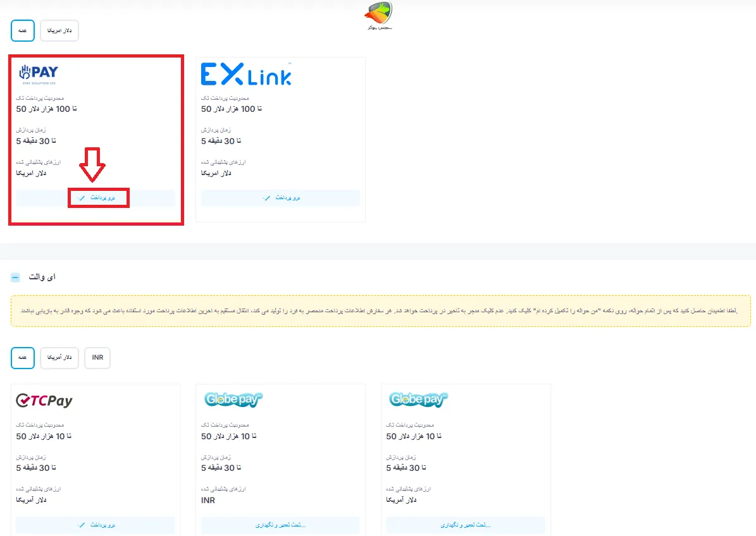Click the yellow transfer notice banner
Screen dimensions: 756x536
pos(381,311)
